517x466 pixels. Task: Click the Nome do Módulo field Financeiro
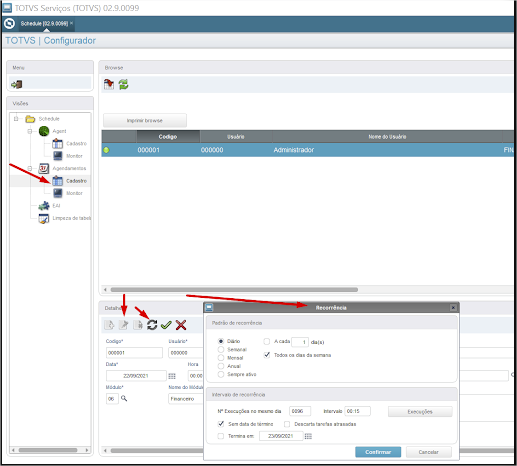(186, 399)
